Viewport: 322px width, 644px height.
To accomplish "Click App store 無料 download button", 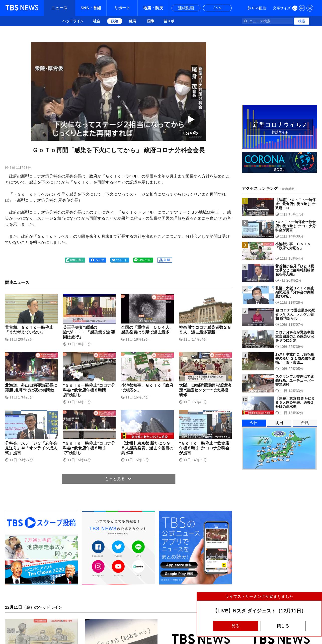I will 179,565.
